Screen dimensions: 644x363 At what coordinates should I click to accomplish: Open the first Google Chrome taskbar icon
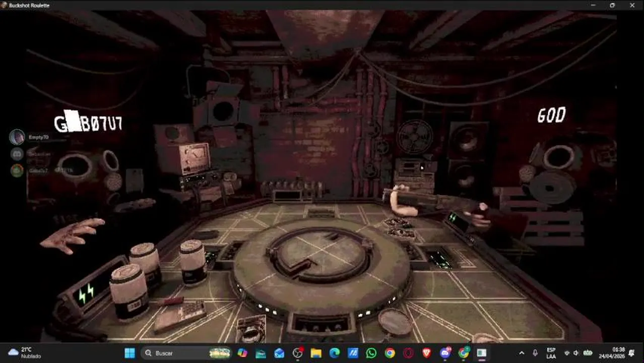390,353
